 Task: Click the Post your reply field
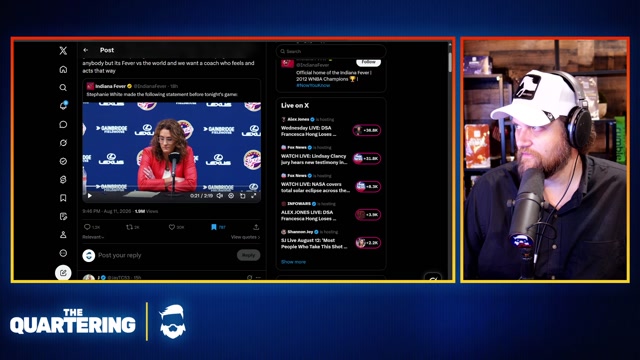(x=165, y=255)
